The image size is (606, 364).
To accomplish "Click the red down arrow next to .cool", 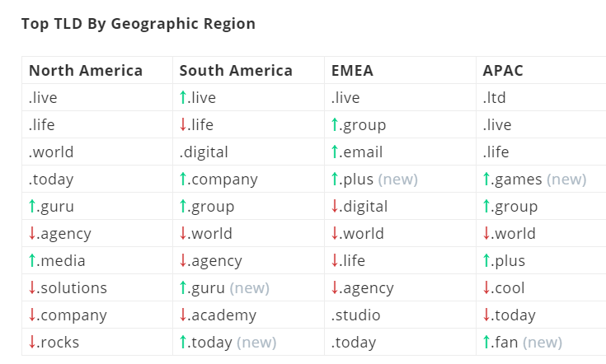I will point(486,287).
